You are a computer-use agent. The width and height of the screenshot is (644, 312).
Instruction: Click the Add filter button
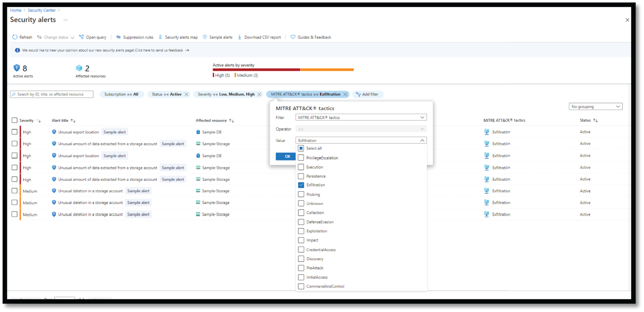pos(367,94)
